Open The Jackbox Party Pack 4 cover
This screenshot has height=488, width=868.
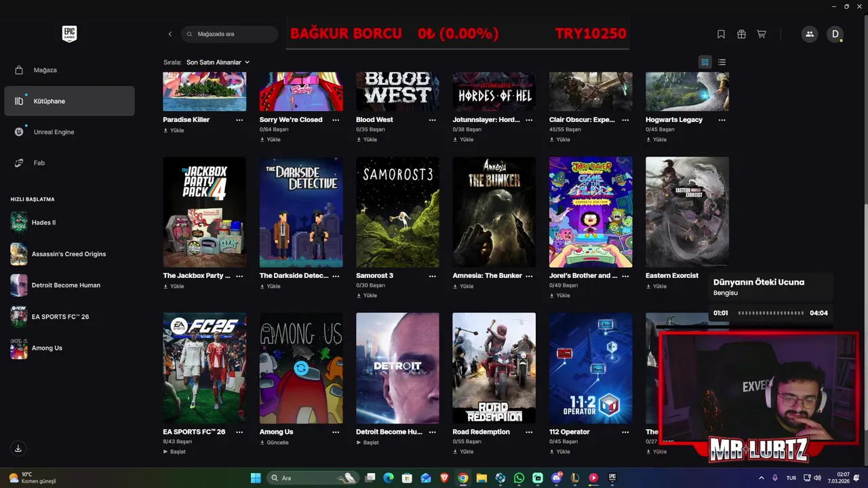[x=205, y=212]
